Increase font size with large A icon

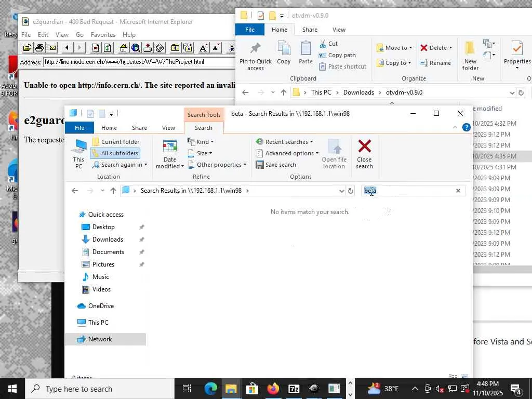[203, 48]
